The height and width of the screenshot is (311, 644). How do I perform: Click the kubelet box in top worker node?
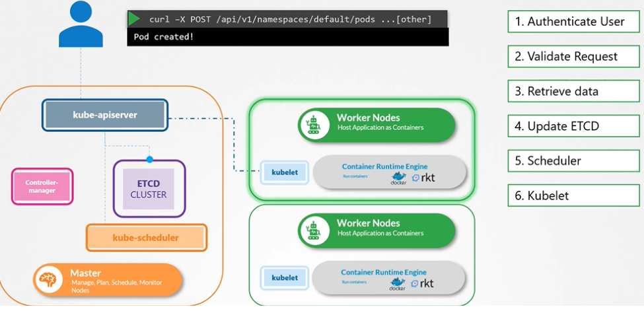click(284, 172)
